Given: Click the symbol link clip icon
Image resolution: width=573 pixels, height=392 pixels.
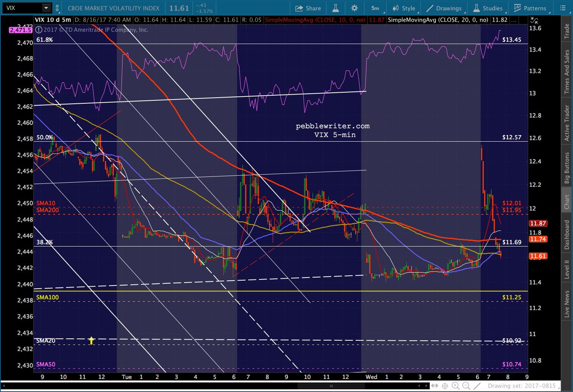Looking at the screenshot, I should (57, 8).
